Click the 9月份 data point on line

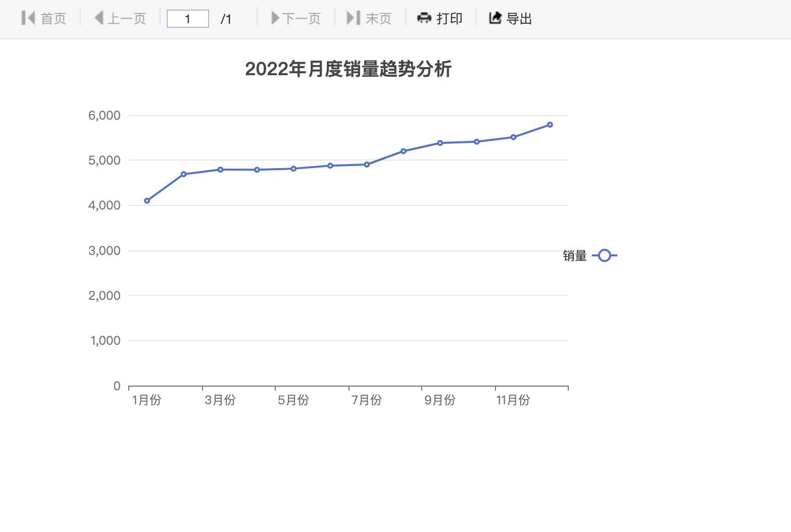[440, 143]
